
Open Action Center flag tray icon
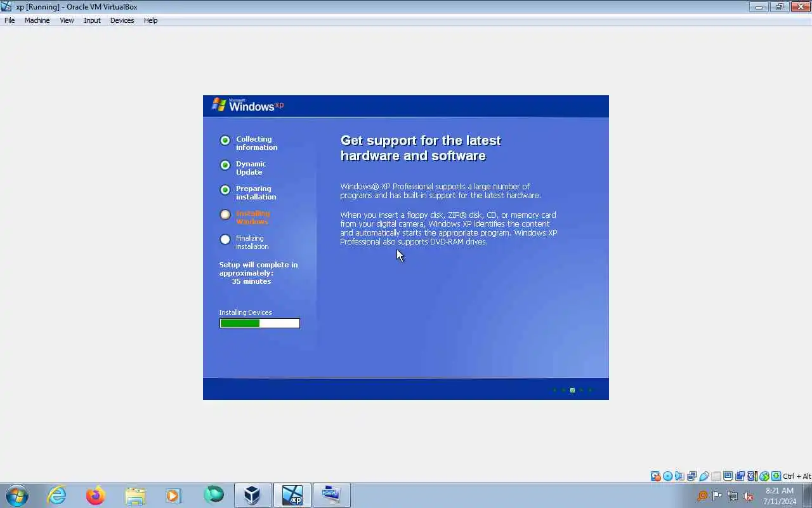[x=717, y=496]
